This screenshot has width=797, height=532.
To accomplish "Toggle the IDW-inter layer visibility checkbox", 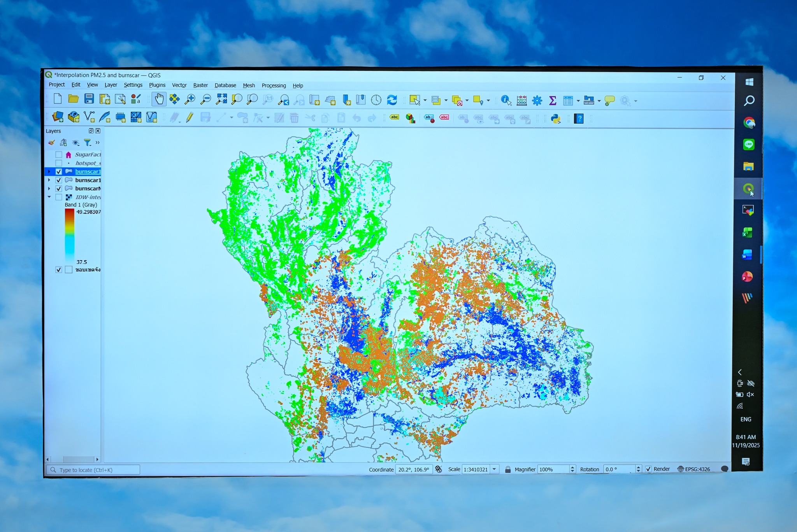I will point(59,197).
